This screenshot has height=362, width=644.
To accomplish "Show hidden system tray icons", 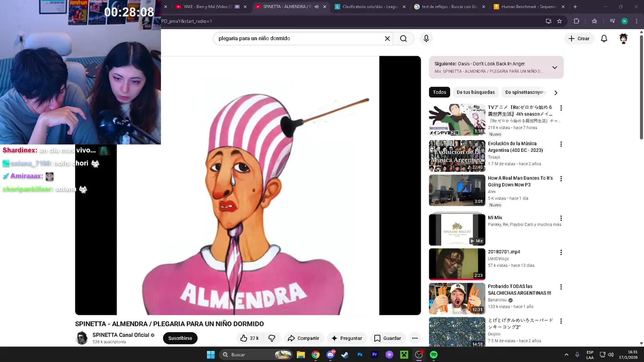I will click(566, 354).
